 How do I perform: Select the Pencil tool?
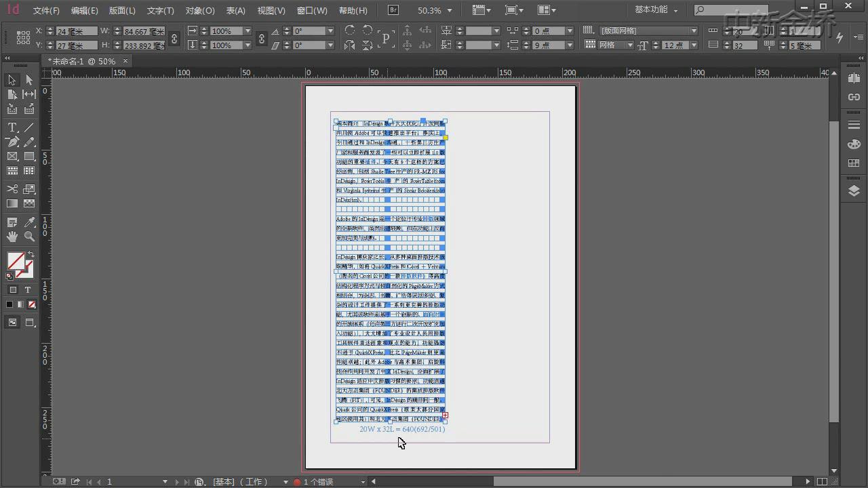(x=29, y=142)
